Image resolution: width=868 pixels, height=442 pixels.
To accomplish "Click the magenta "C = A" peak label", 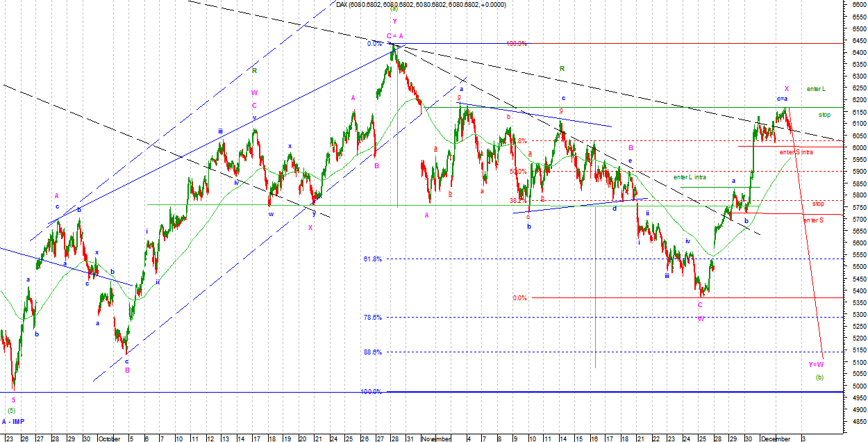I will pos(395,35).
